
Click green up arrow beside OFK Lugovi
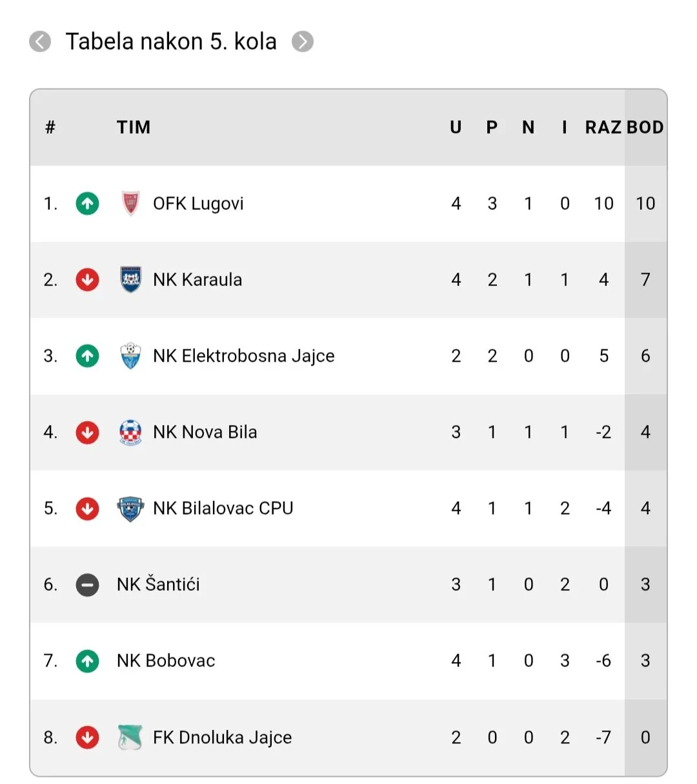pos(88,203)
